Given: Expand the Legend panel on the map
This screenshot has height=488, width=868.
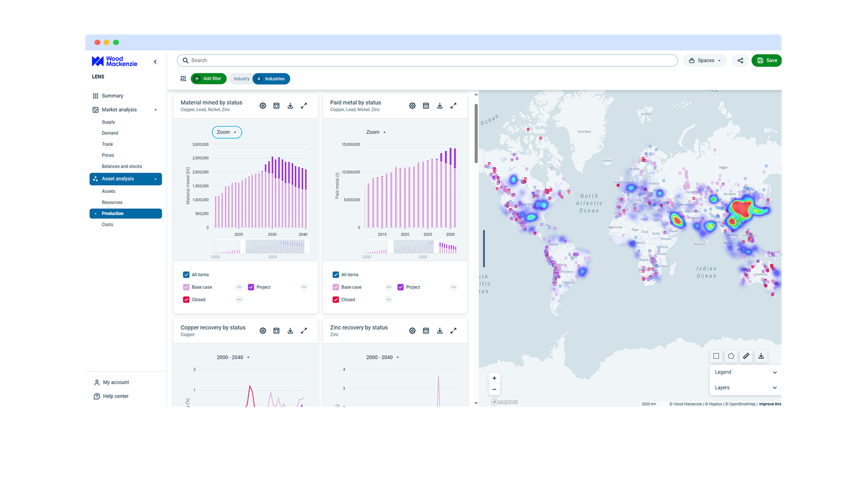Looking at the screenshot, I should pyautogui.click(x=745, y=372).
